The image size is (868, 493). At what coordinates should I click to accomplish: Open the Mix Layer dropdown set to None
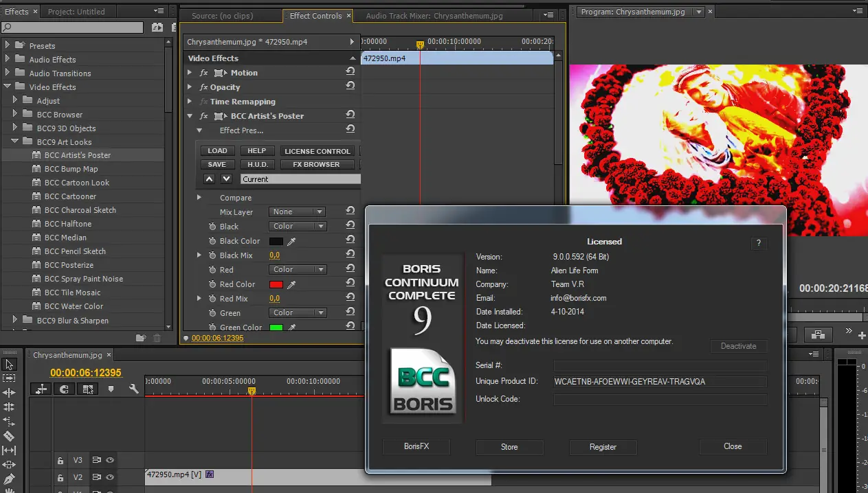[297, 212]
